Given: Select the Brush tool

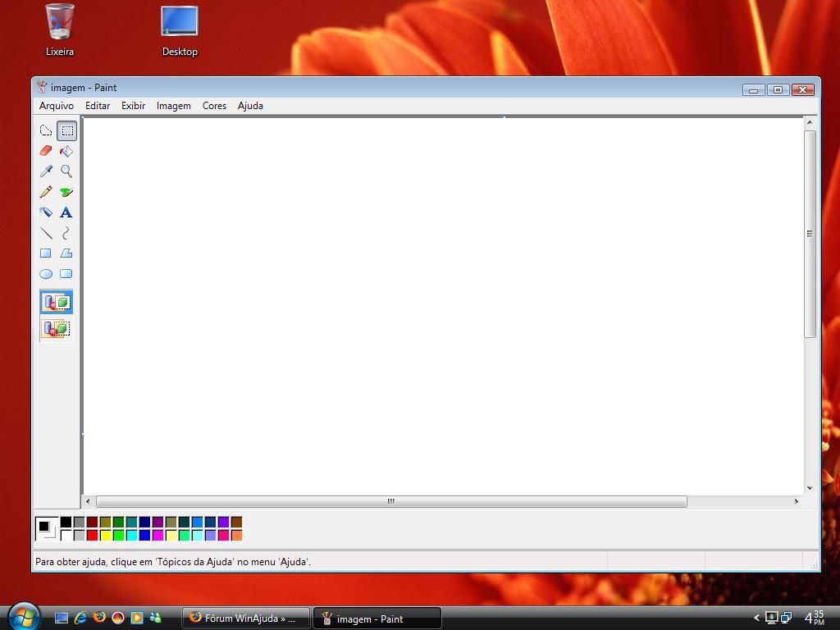Looking at the screenshot, I should pos(66,192).
